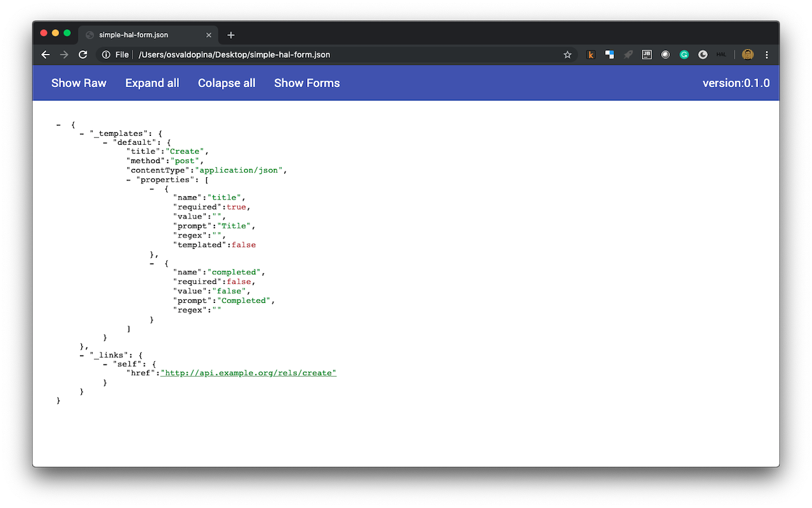This screenshot has height=508, width=812.
Task: Click Show Forms
Action: [307, 83]
